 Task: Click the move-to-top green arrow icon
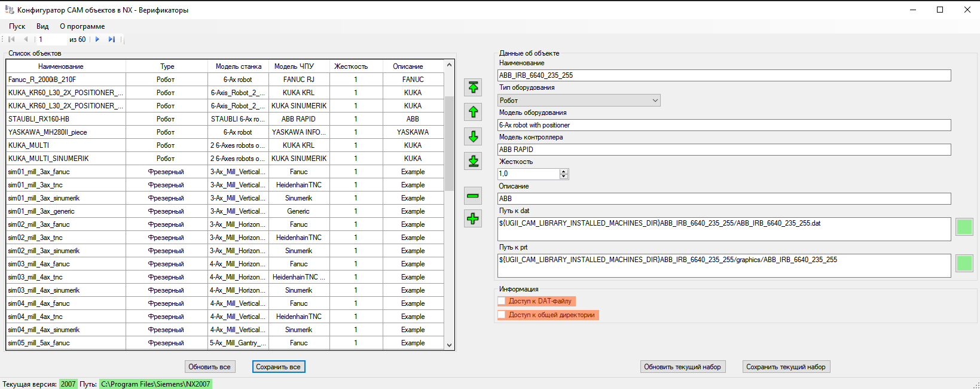pos(473,87)
